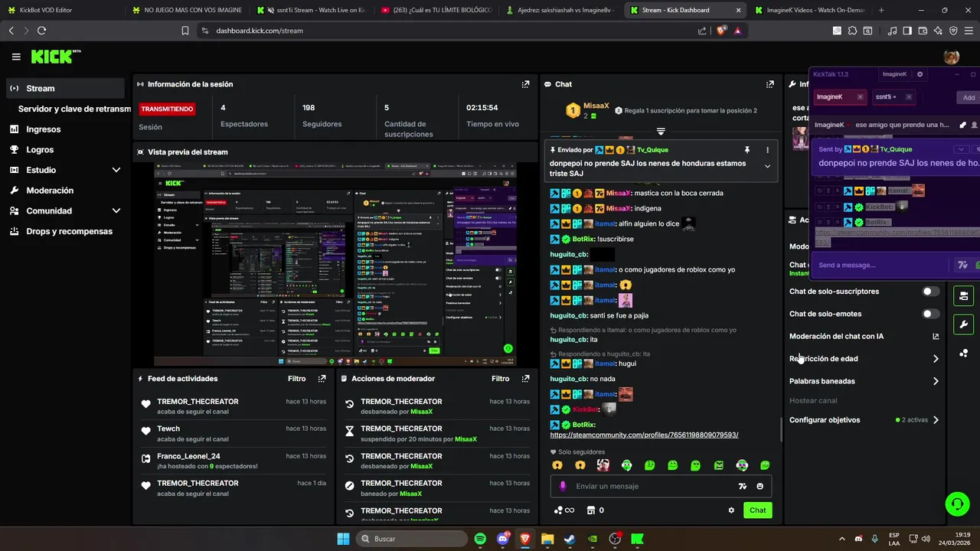Open the shop icon next to 0
The width and height of the screenshot is (980, 551).
(x=590, y=510)
